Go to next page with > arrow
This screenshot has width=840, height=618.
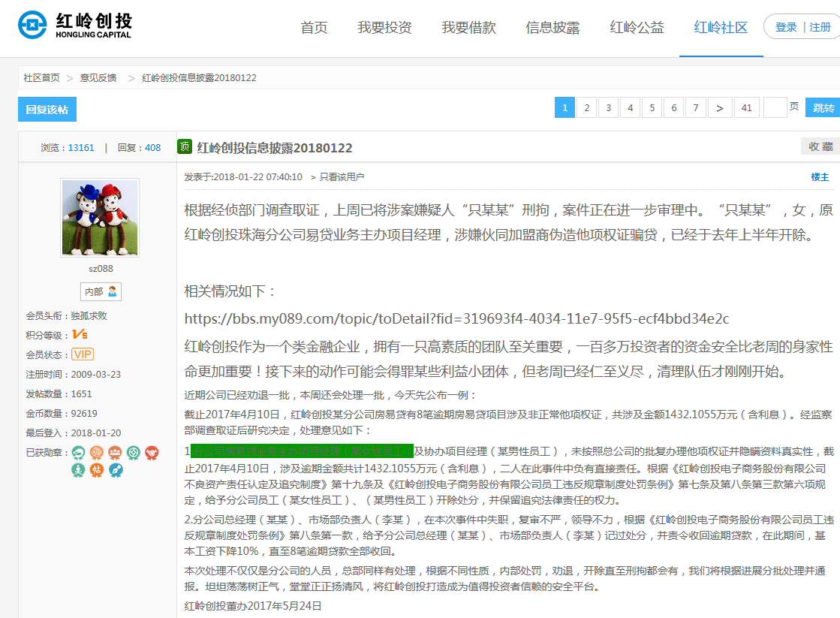720,108
